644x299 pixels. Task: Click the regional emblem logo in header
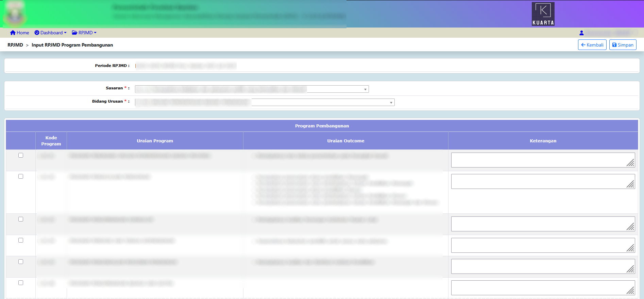pyautogui.click(x=15, y=14)
